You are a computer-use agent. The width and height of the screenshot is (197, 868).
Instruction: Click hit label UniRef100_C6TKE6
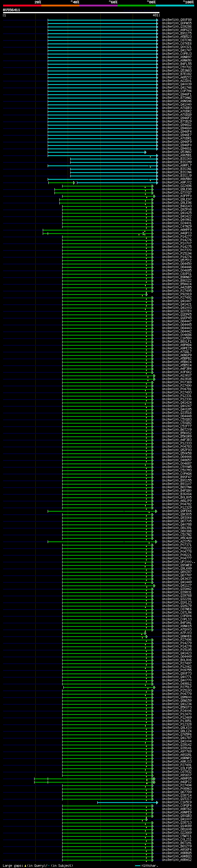click(177, 43)
